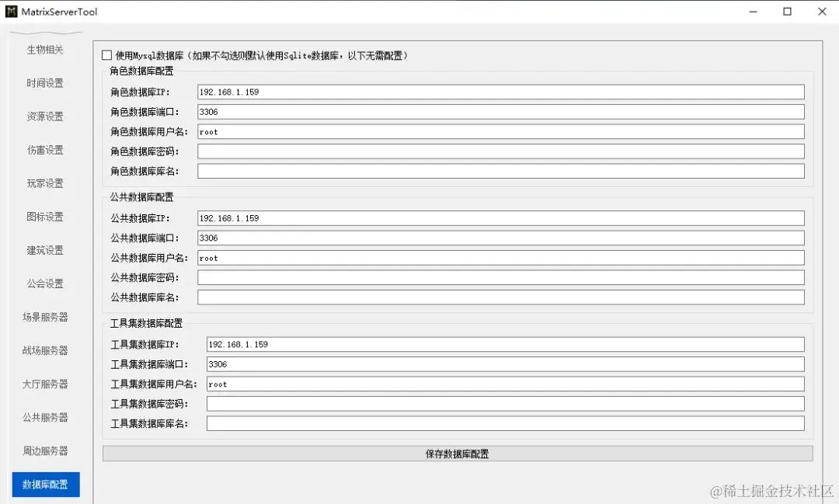Switch to the 周边服务器 tab

(x=46, y=451)
